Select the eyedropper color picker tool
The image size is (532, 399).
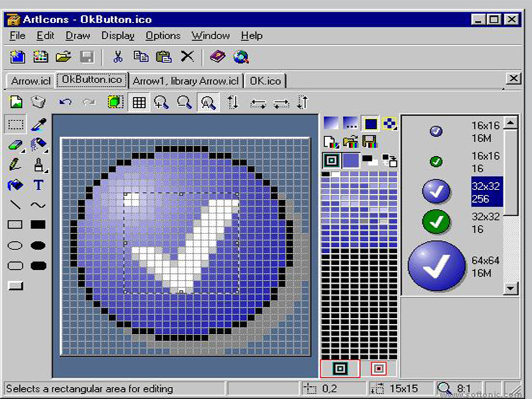[39, 124]
